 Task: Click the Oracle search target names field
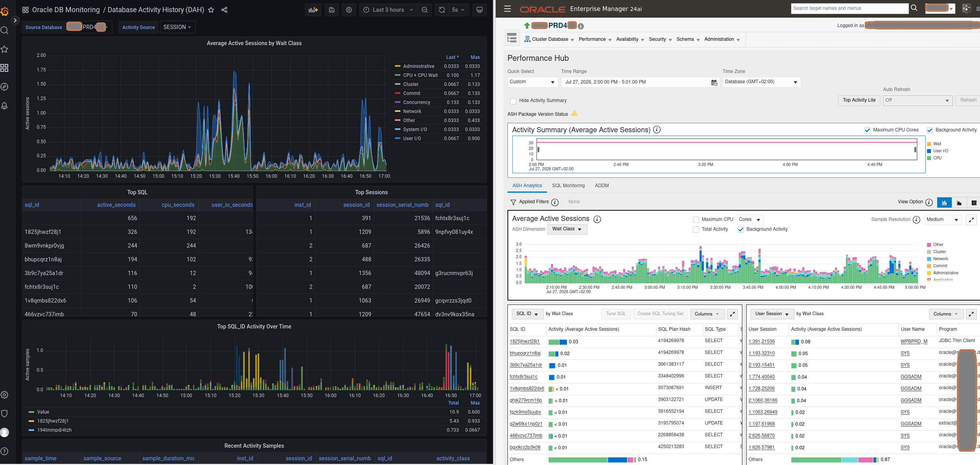[x=850, y=8]
